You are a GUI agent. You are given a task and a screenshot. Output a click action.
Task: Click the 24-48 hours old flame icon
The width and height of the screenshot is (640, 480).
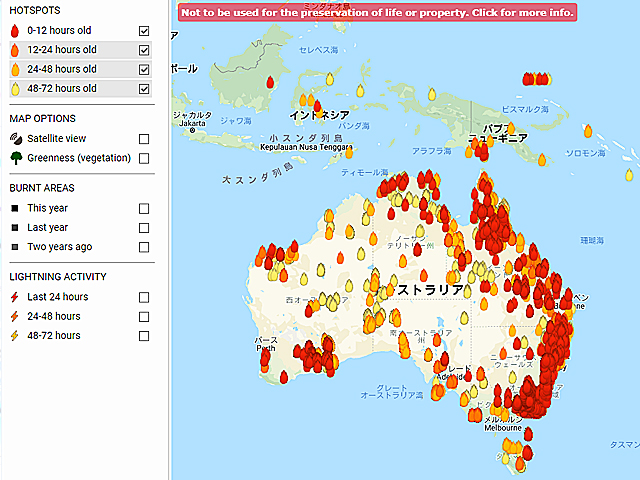[16, 69]
